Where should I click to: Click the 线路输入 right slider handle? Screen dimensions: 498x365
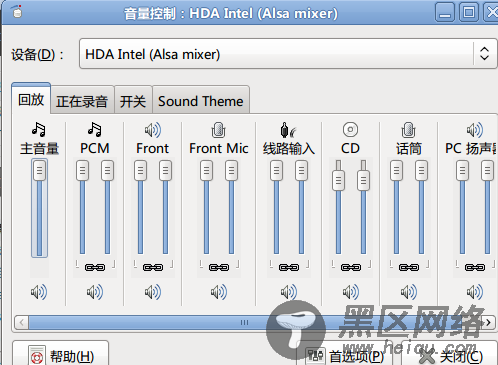(301, 170)
